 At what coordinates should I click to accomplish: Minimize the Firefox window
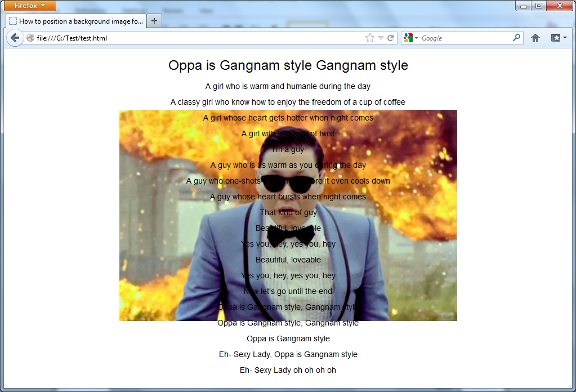click(524, 6)
